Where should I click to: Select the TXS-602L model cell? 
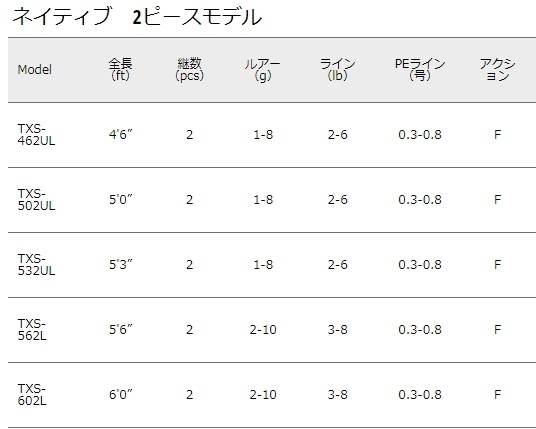[x=32, y=394]
